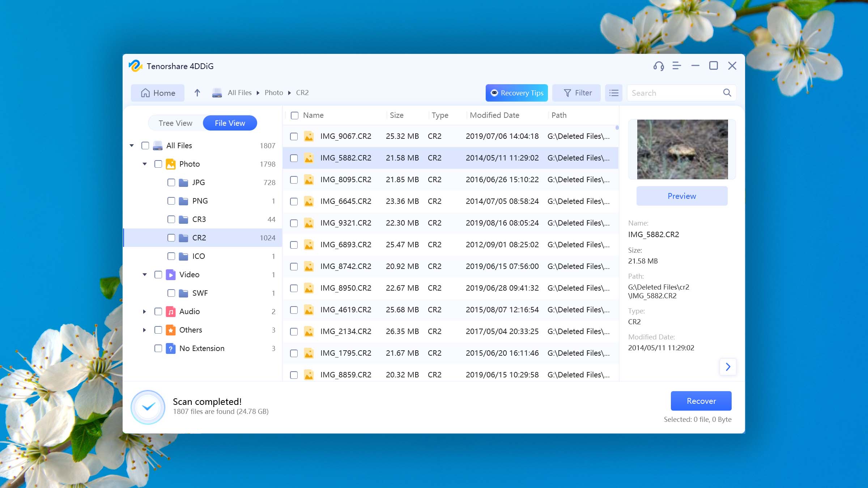Open the hamburger menu icon in title bar
868x488 pixels.
(x=677, y=66)
